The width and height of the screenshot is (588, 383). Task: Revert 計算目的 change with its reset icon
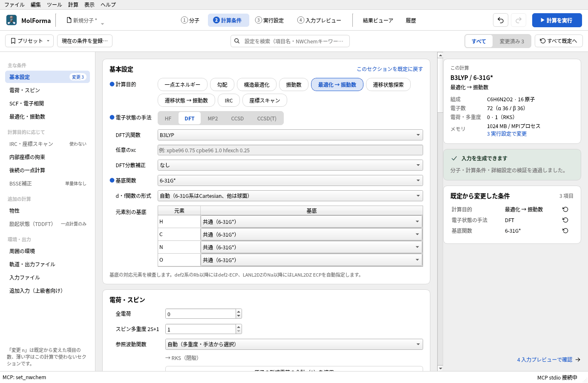[x=565, y=209]
